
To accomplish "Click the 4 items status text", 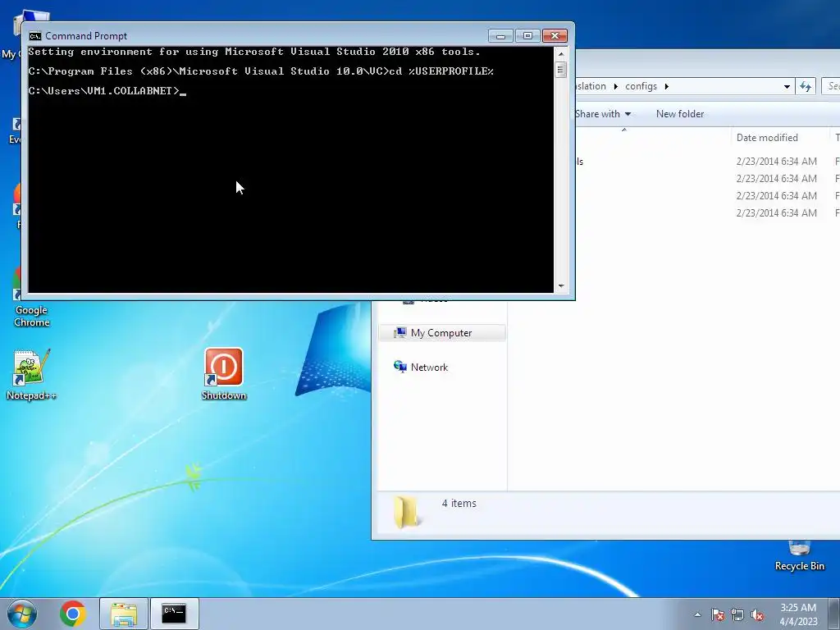I will tap(459, 503).
